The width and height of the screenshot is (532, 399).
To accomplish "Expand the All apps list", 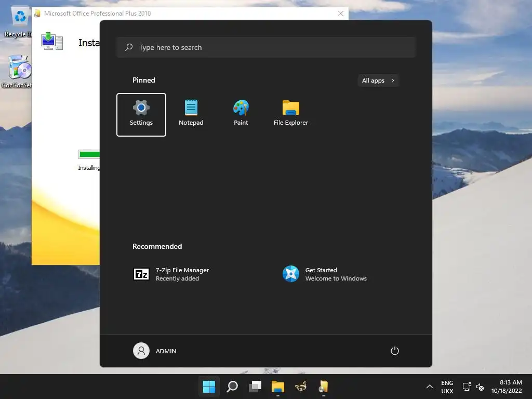I will (x=378, y=81).
